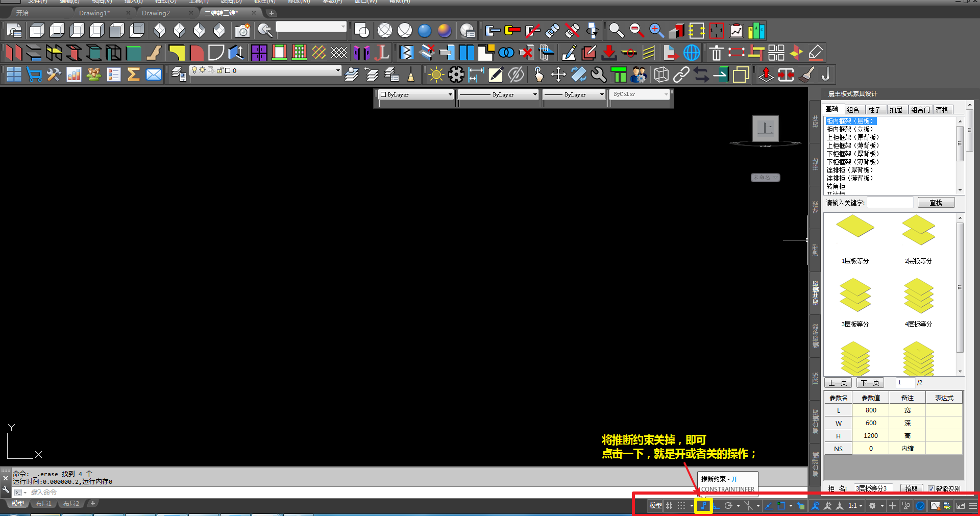Open the hammer and wrench tools icon

pos(54,75)
